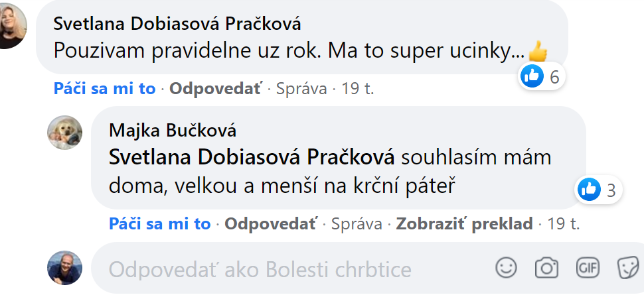Open Svetlana Dobiasová Pračková's profile picture
Image resolution: width=644 pixels, height=299 pixels.
click(x=11, y=25)
